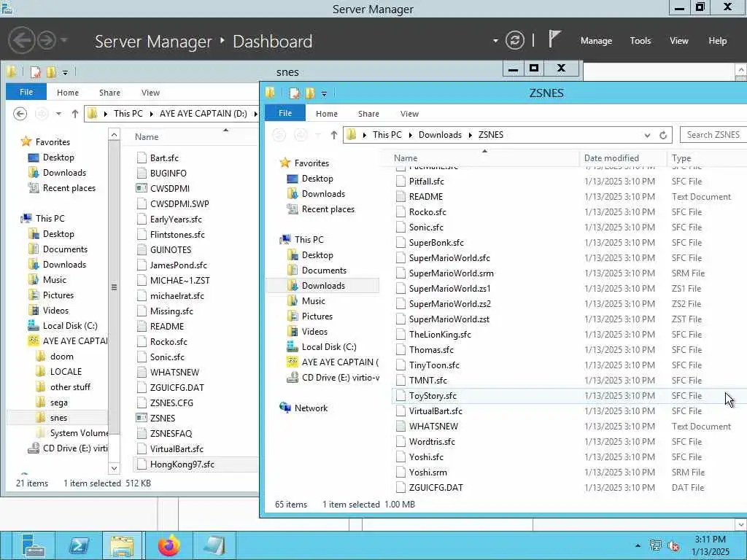
Task: Click Server Manager back arrow
Action: point(22,41)
